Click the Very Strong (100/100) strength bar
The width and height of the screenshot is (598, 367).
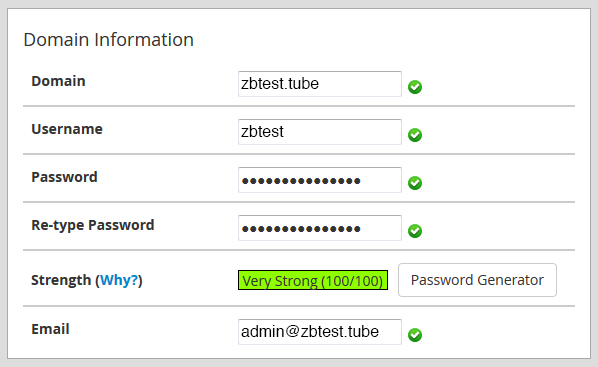[x=313, y=280]
